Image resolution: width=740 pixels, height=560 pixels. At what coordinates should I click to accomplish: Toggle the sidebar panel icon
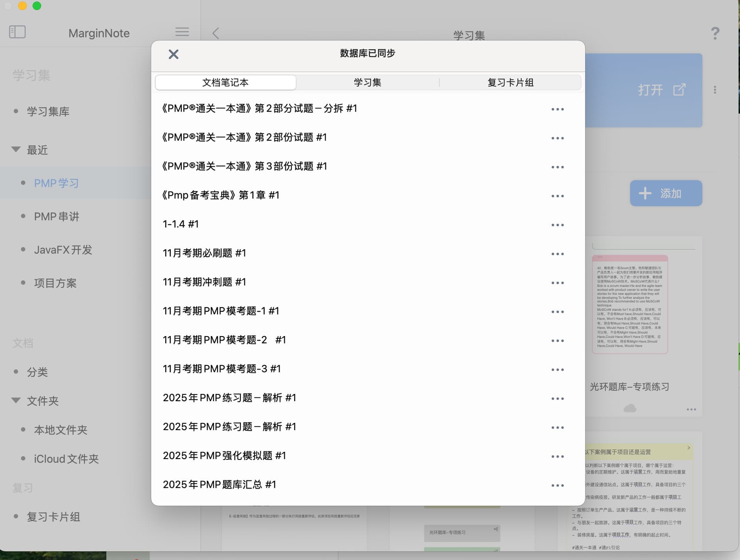click(17, 32)
